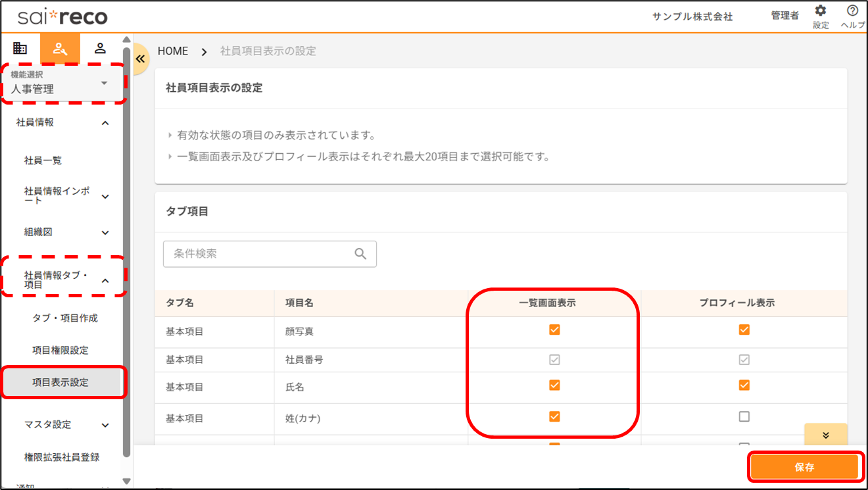The height and width of the screenshot is (490, 868).
Task: Click the search magnifier icon
Action: coord(360,254)
